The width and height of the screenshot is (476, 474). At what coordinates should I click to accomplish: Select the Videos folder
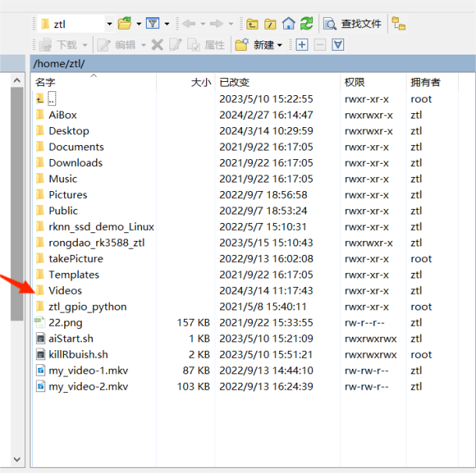click(66, 291)
